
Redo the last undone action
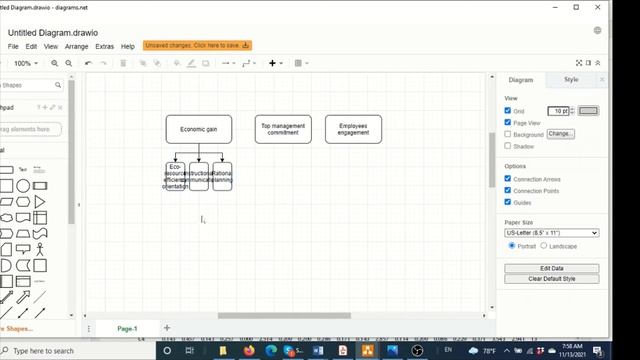click(103, 63)
